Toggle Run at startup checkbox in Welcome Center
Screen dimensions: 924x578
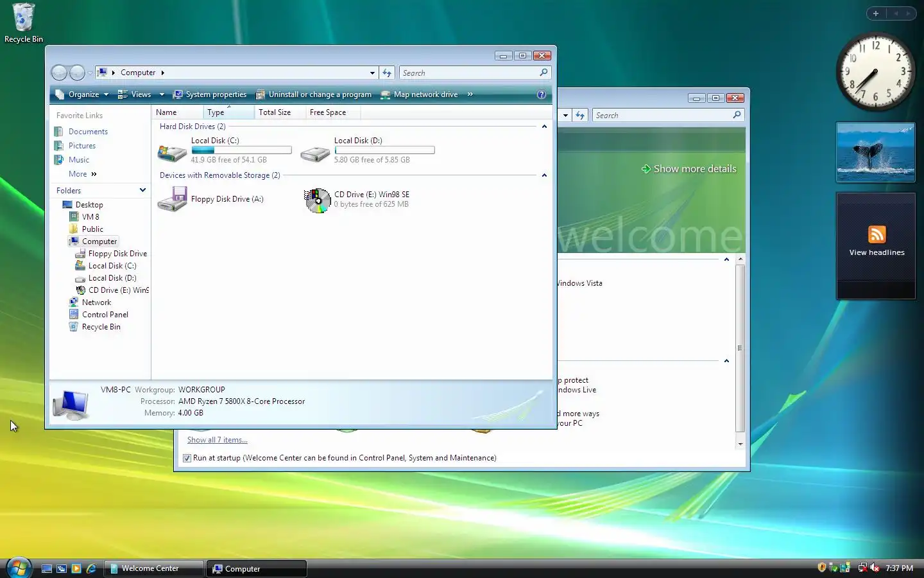click(187, 458)
